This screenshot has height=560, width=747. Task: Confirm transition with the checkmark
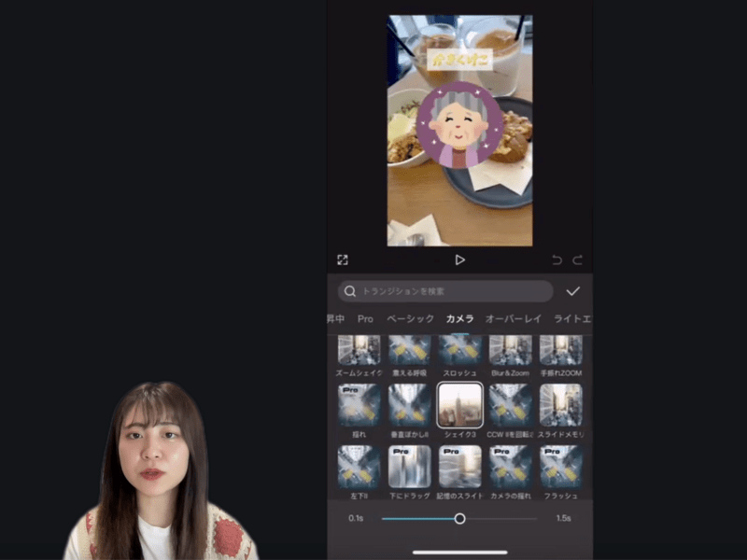(572, 291)
